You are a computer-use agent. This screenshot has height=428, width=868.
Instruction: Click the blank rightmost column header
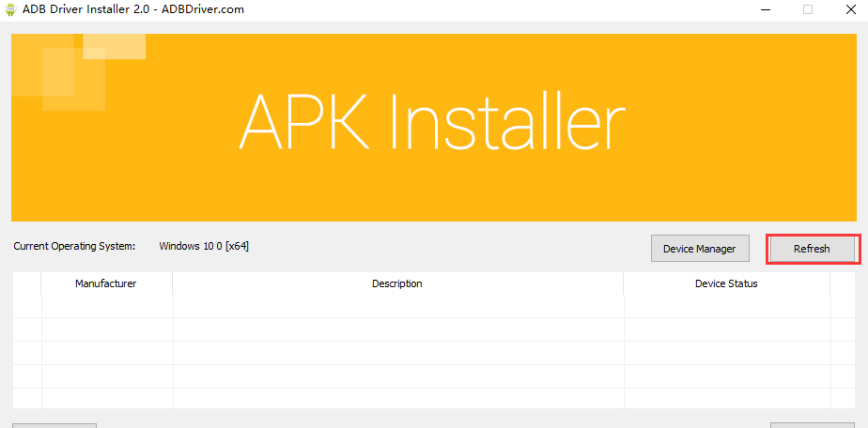pyautogui.click(x=843, y=283)
